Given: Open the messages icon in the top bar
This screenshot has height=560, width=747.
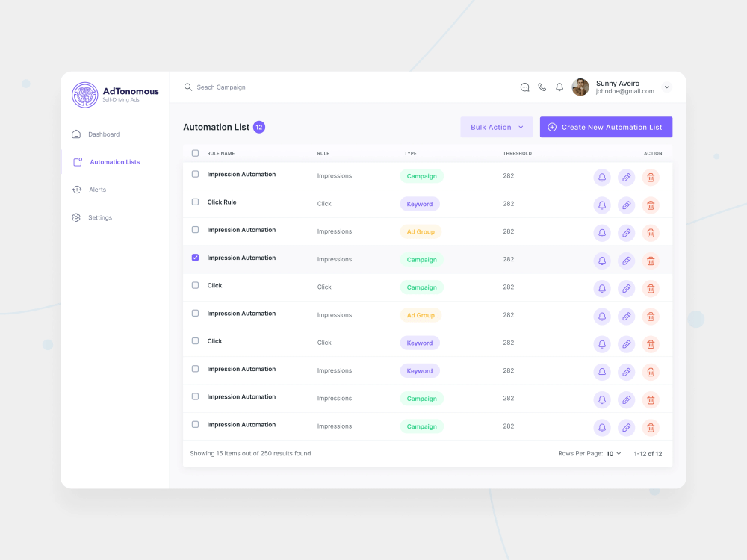Looking at the screenshot, I should (524, 87).
